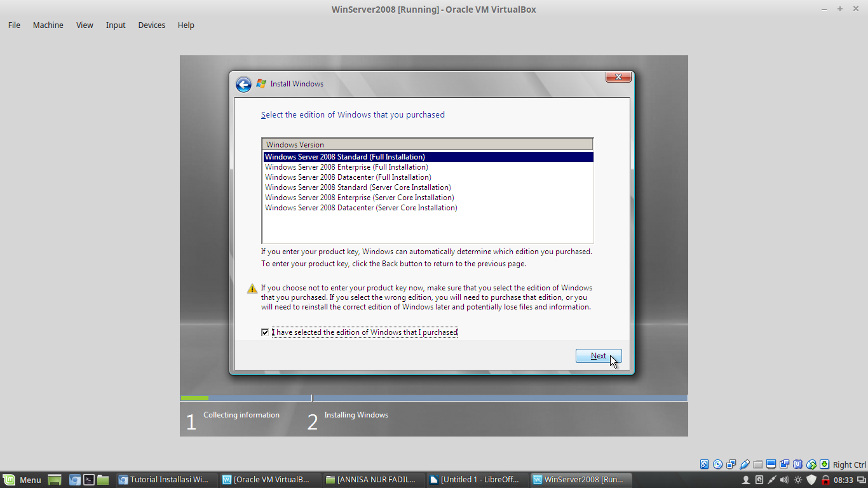Click the removable drives tray icon

pyautogui.click(x=759, y=480)
